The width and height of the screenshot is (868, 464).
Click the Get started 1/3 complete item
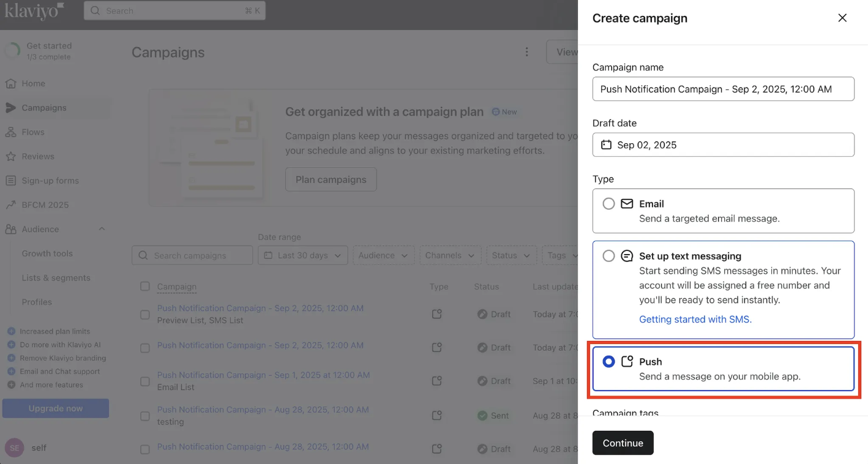[49, 51]
